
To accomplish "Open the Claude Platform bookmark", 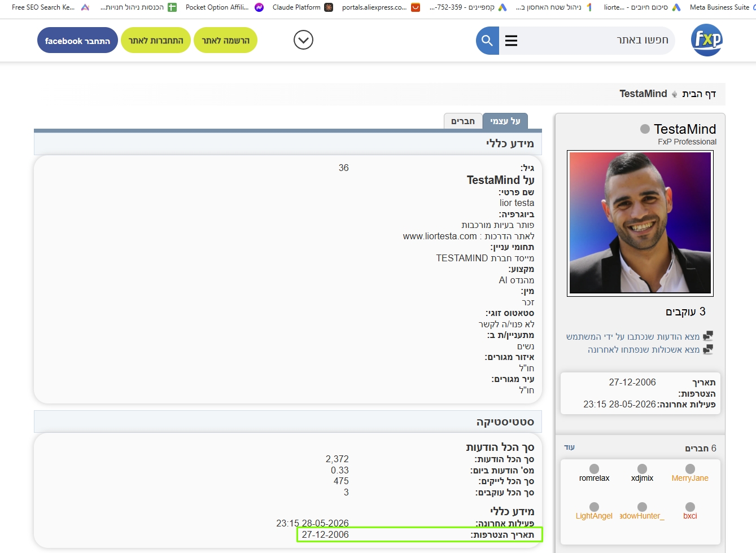I will click(303, 7).
